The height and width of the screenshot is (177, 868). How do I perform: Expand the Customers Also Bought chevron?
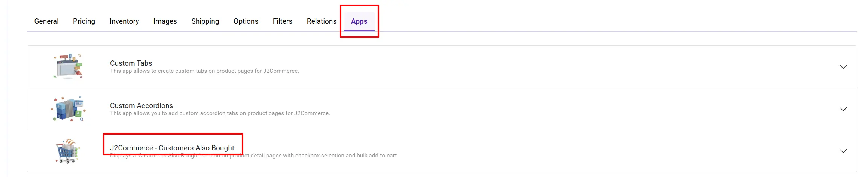pos(843,151)
